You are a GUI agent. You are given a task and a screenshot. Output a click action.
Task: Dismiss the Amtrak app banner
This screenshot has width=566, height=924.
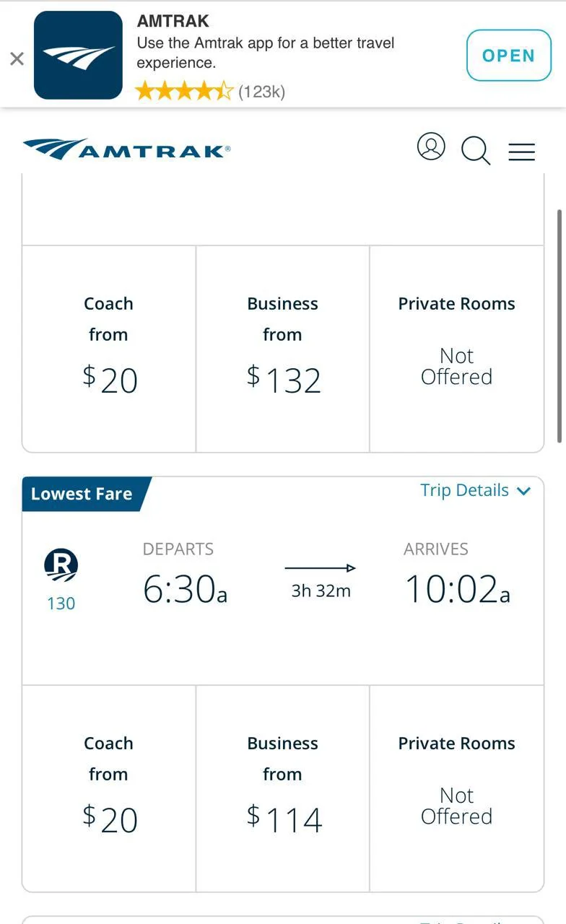[17, 58]
